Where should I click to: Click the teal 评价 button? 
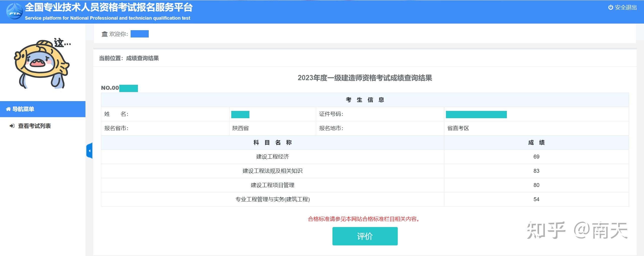pyautogui.click(x=365, y=236)
